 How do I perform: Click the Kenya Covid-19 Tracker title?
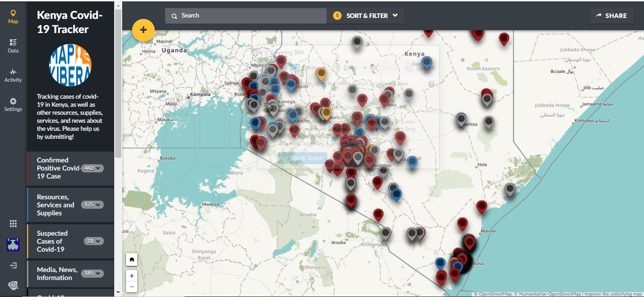coord(69,22)
